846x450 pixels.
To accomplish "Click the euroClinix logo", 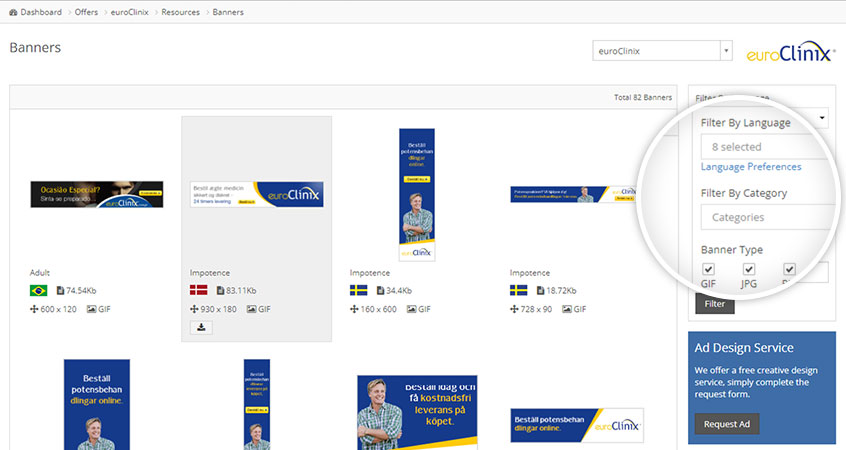I will [790, 52].
